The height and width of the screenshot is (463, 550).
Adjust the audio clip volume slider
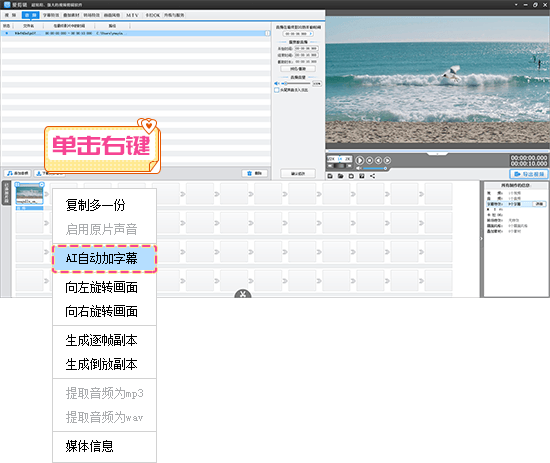pos(296,83)
